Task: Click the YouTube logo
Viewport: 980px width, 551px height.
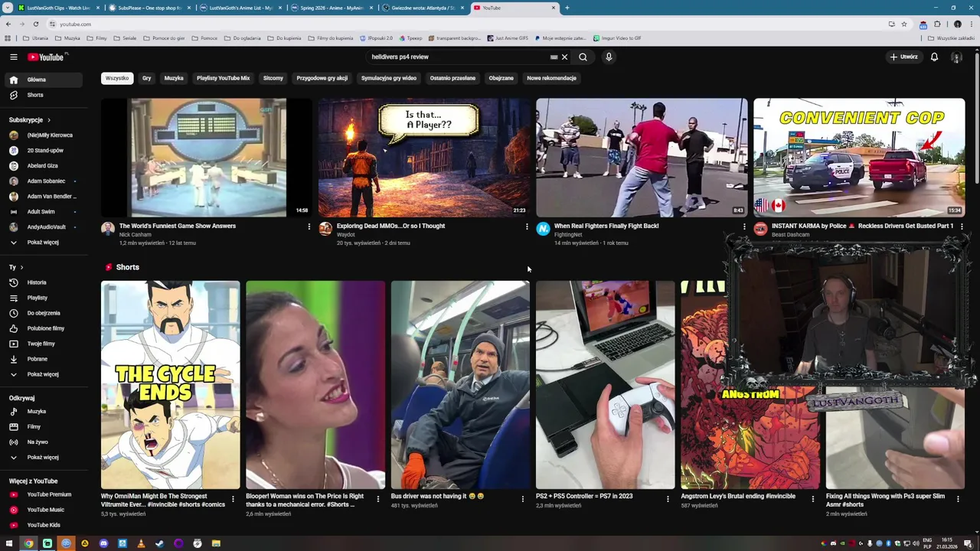Action: (47, 57)
